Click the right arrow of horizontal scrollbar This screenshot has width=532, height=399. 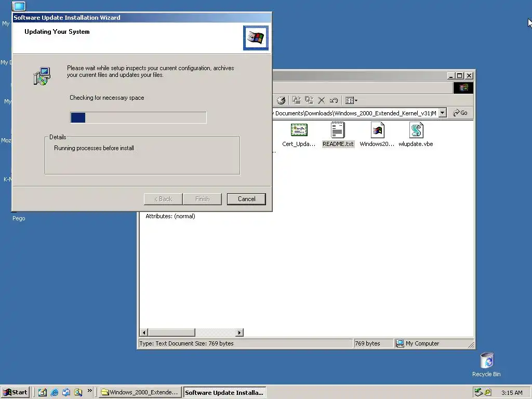[x=240, y=332]
